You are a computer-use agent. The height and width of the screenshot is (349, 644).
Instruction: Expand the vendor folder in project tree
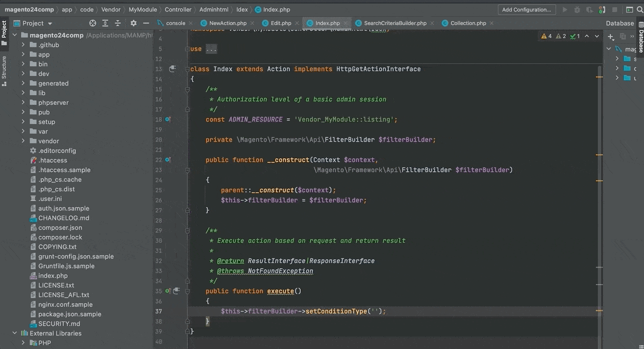click(23, 141)
